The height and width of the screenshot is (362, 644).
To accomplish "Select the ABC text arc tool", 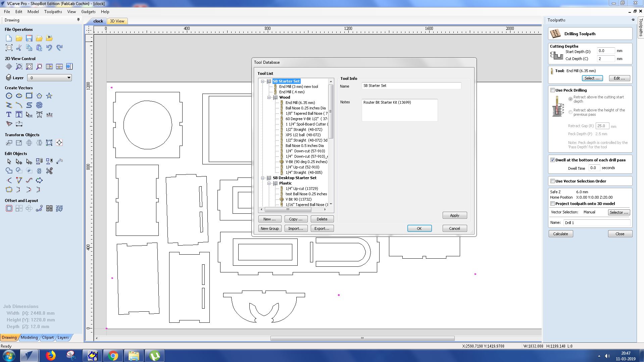I will 49,114.
